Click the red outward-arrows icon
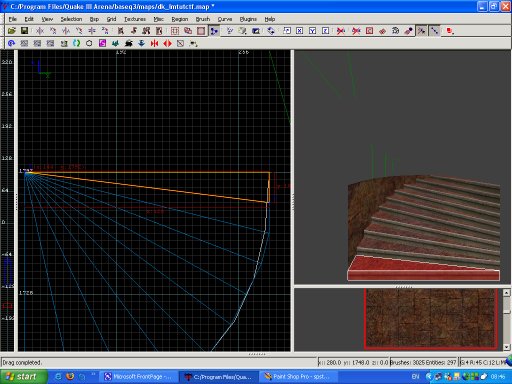 pos(167,43)
